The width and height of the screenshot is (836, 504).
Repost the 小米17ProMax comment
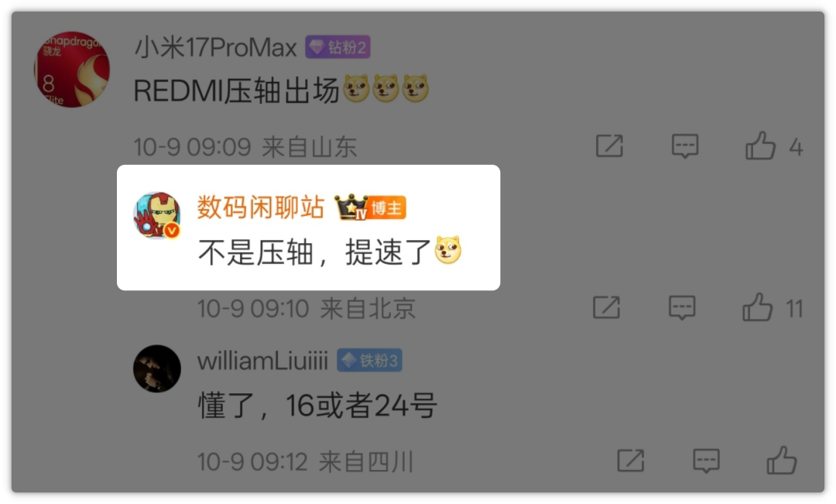point(609,146)
